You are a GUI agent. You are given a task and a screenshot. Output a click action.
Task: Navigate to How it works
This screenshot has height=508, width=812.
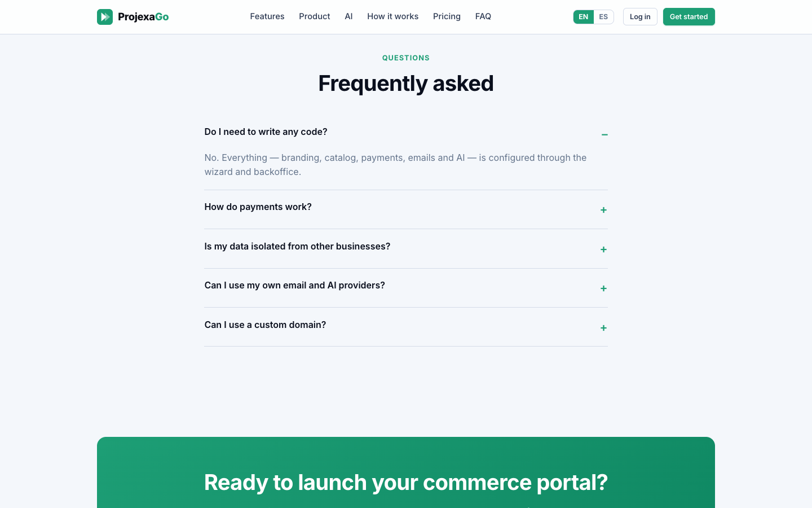click(392, 16)
